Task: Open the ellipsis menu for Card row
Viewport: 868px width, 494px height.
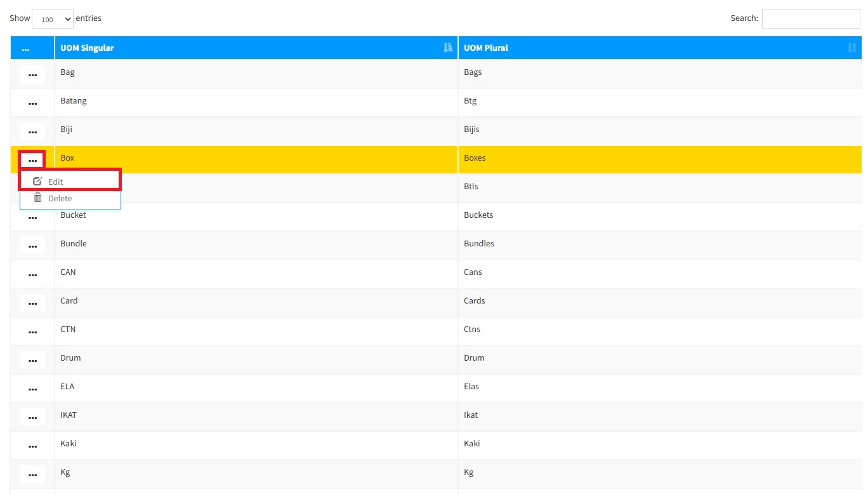Action: point(32,303)
